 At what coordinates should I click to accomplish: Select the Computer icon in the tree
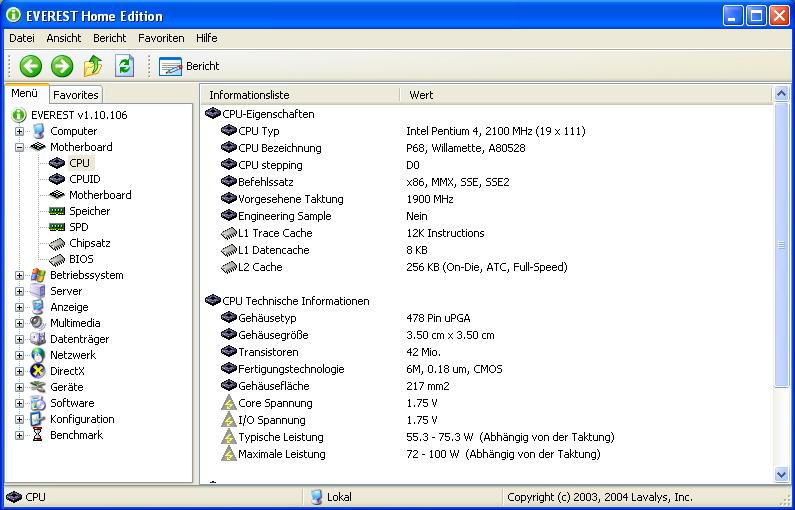pos(38,131)
